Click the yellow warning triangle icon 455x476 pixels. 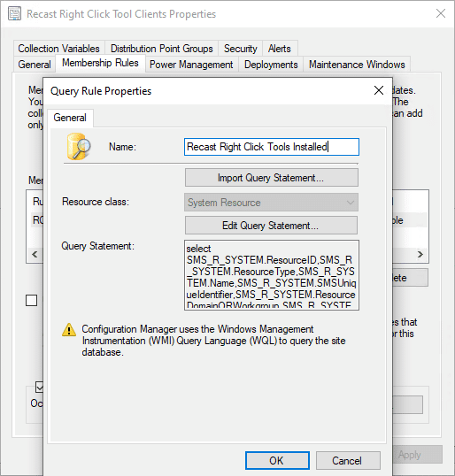point(69,330)
